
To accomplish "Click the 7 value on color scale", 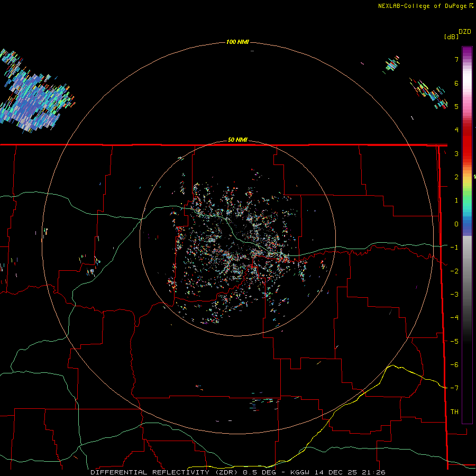I will point(456,59).
